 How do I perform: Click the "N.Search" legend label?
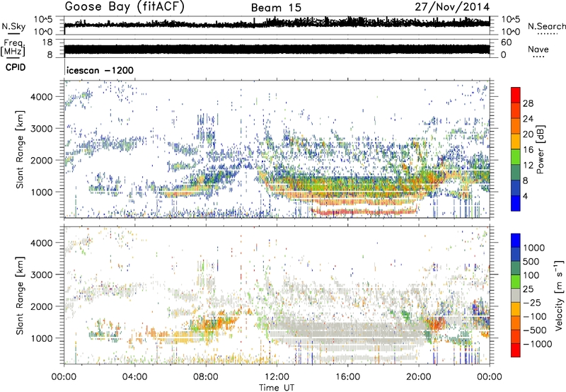546,26
